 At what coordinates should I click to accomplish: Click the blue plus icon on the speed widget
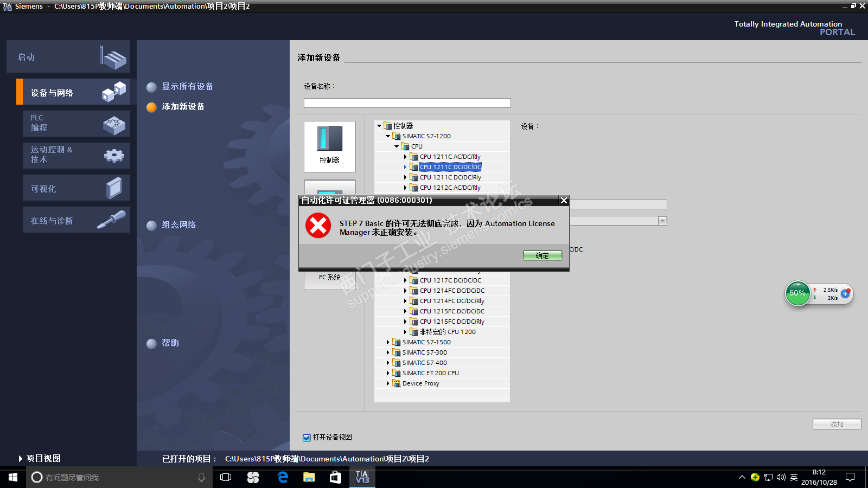pyautogui.click(x=845, y=293)
